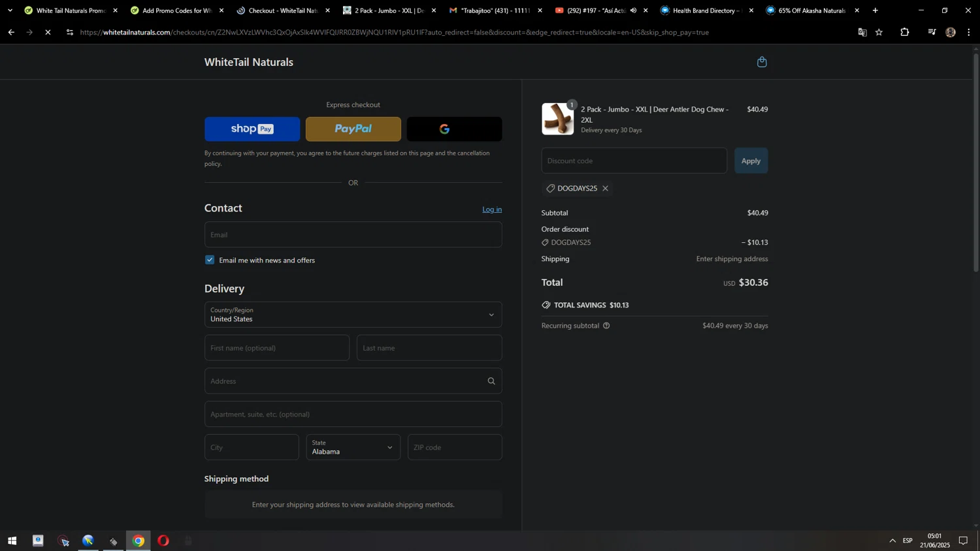Click the Apartment, suite, etc. field
The height and width of the screenshot is (551, 980).
click(x=353, y=414)
